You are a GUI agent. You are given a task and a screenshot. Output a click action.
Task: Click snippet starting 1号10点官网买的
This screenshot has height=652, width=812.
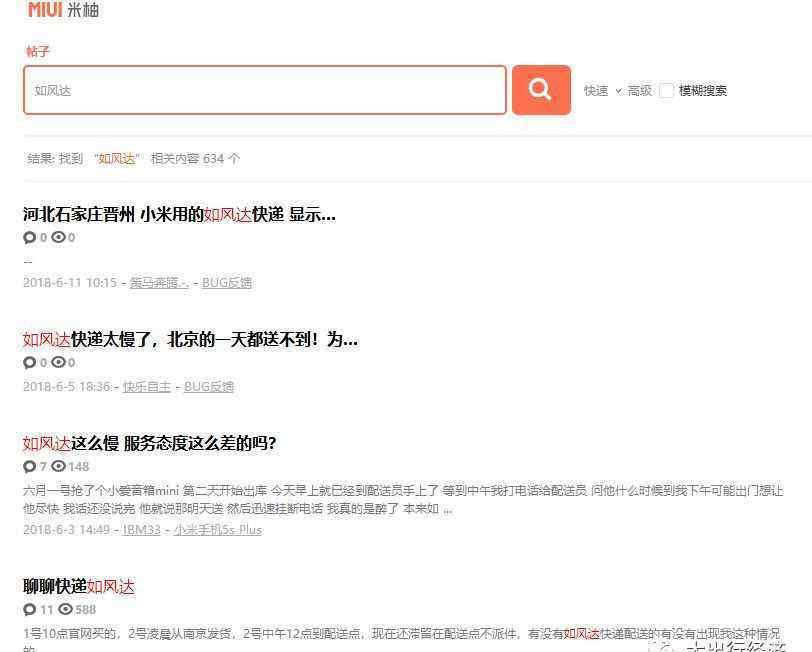(x=401, y=639)
